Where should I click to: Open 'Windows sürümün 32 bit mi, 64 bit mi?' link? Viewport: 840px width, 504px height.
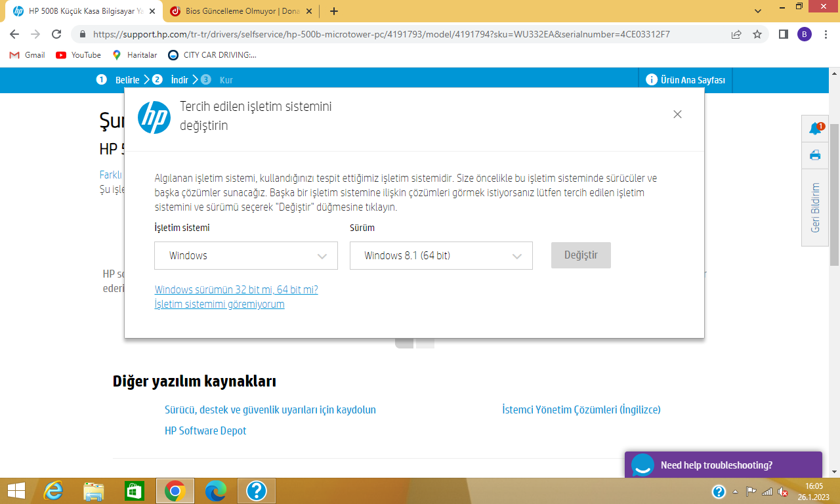(x=236, y=289)
